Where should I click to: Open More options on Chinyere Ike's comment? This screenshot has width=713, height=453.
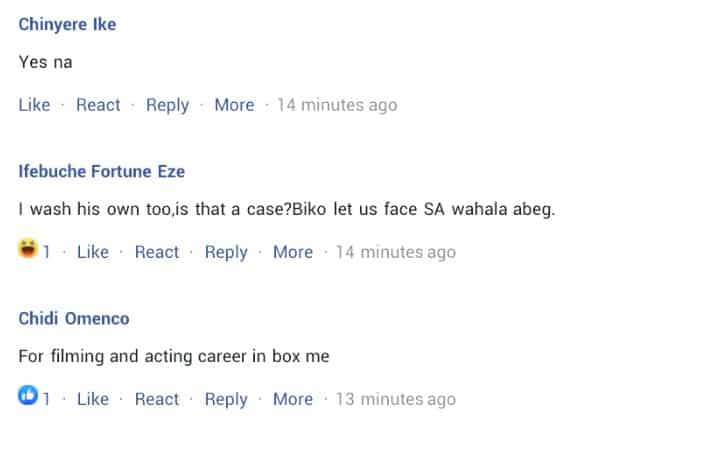point(235,105)
